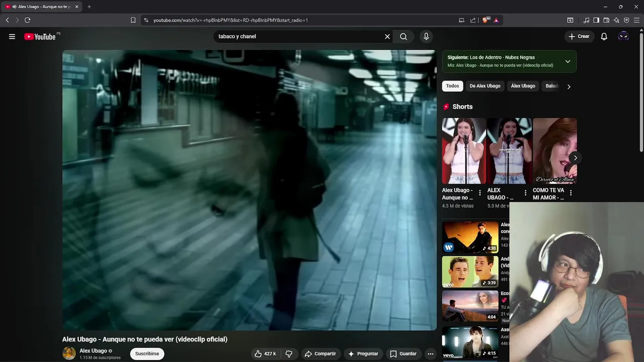Like the video showing 427 k
Screen dimensions: 644x362
click(265, 354)
